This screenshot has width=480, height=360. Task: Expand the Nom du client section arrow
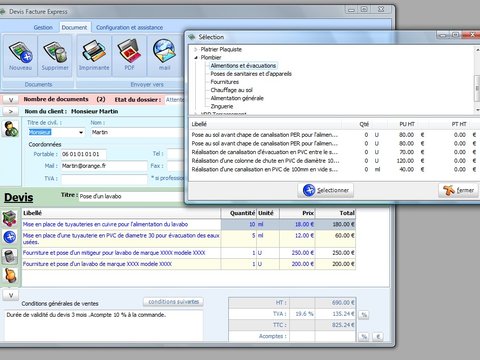click(x=11, y=111)
